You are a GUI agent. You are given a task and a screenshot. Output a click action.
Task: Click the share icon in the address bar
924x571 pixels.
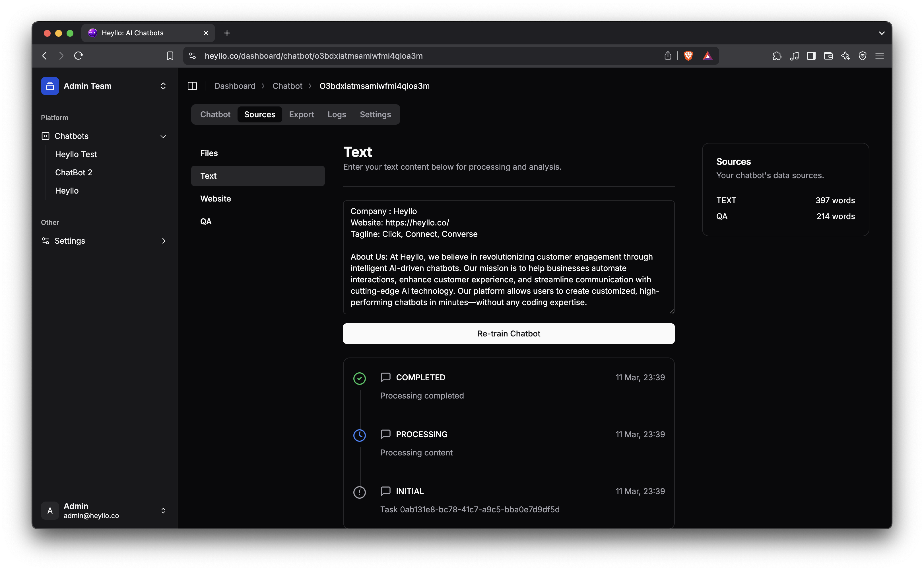(668, 56)
